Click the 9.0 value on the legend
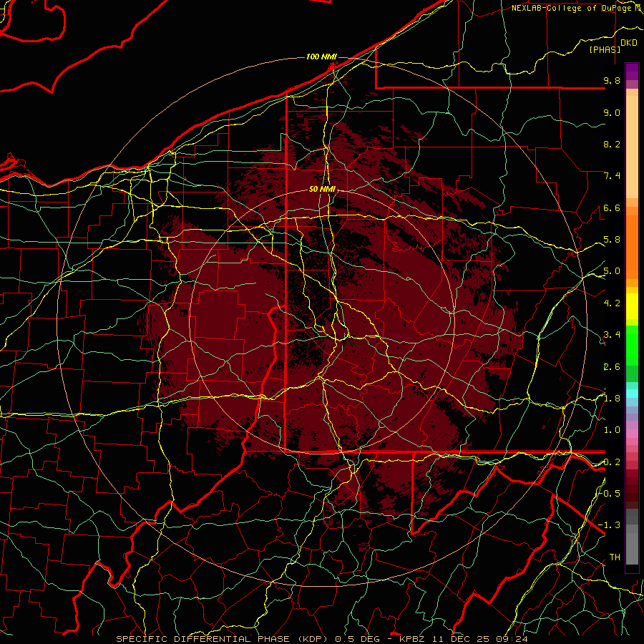This screenshot has height=644, width=644. [x=612, y=112]
